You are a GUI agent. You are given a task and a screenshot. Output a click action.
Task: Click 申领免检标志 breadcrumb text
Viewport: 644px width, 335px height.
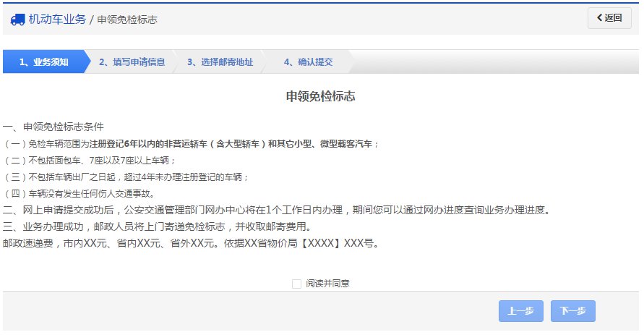(127, 20)
